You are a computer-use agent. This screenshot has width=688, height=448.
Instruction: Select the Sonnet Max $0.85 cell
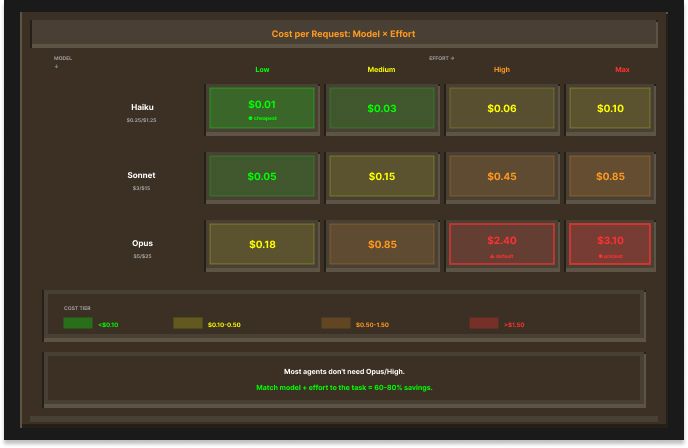(610, 176)
